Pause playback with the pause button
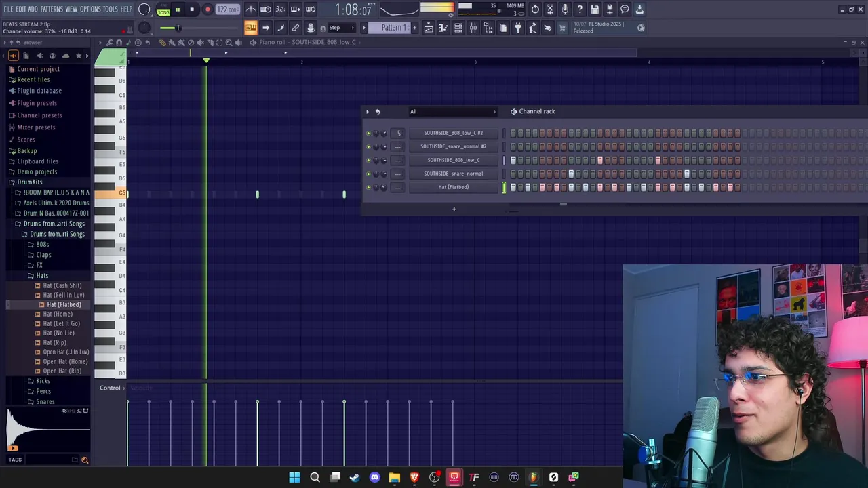This screenshot has width=868, height=488. tap(178, 9)
